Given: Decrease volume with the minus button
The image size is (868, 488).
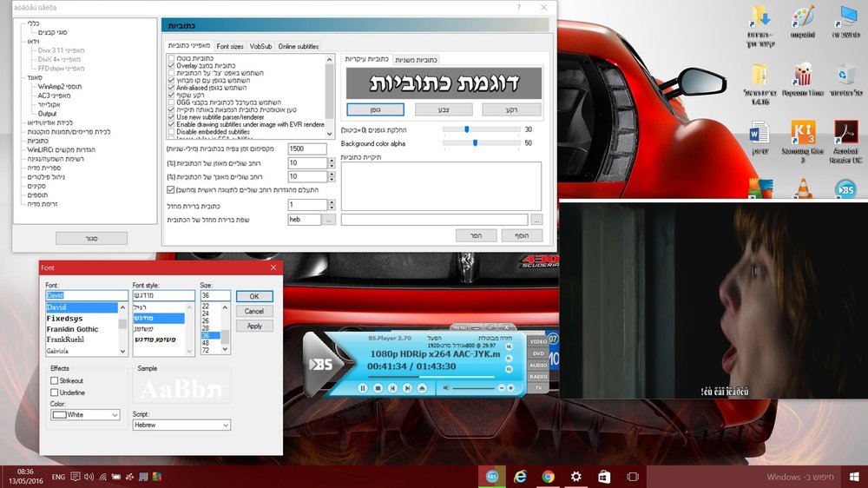Looking at the screenshot, I should (502, 388).
